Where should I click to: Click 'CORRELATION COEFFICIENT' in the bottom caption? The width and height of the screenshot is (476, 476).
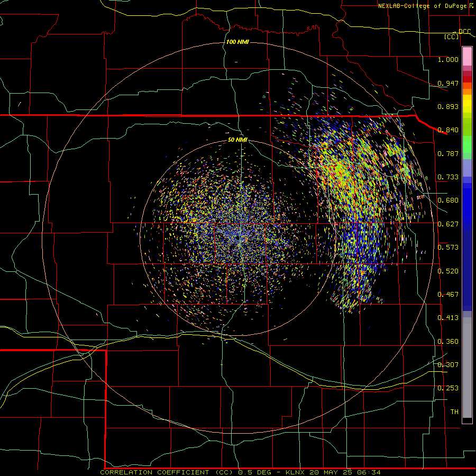click(x=154, y=472)
